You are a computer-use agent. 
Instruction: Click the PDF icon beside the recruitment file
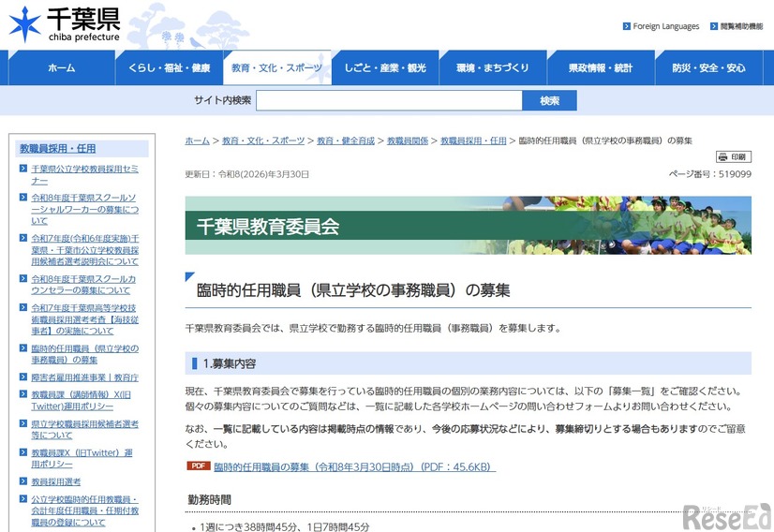click(x=199, y=465)
